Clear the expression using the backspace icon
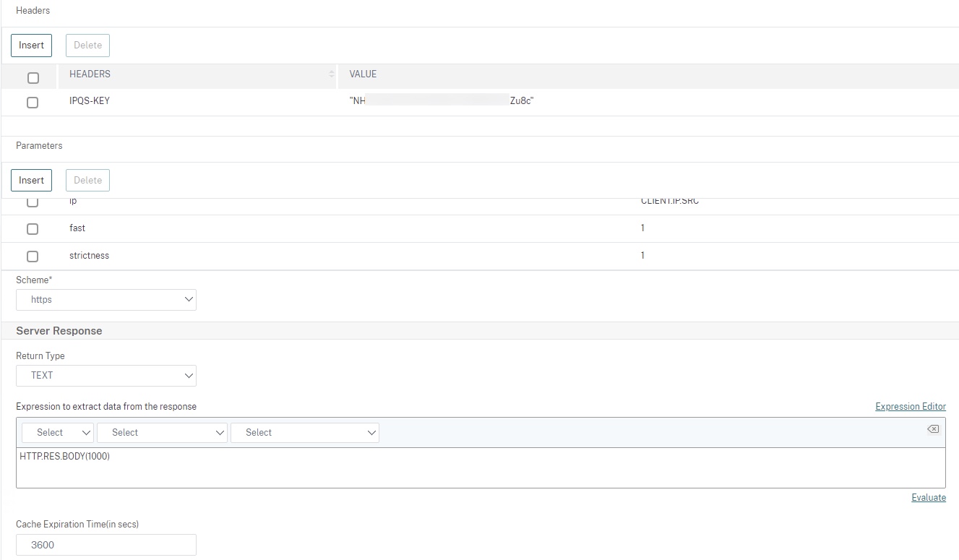The image size is (959, 560). click(x=933, y=429)
